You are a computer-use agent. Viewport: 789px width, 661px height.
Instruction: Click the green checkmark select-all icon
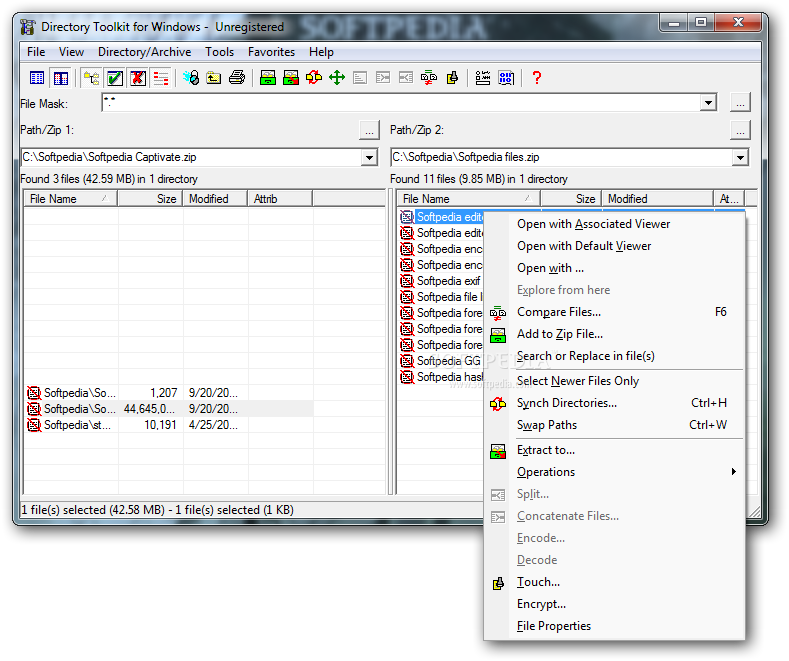[x=115, y=78]
